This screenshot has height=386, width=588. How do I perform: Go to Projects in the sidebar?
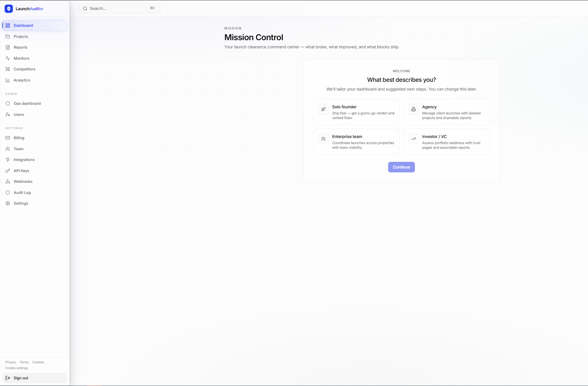pyautogui.click(x=35, y=37)
